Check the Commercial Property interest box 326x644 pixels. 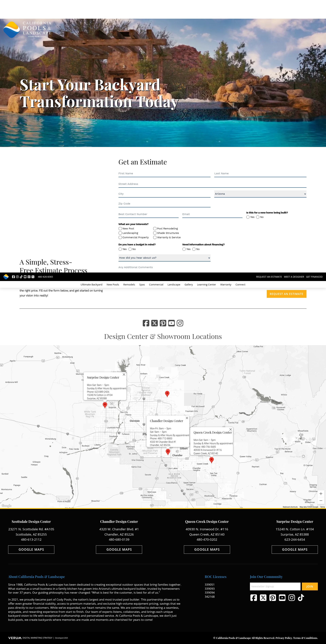tap(120, 238)
